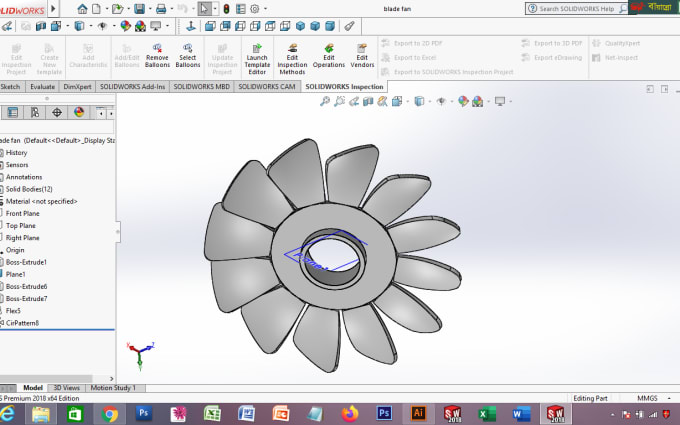Viewport: 680px width, 425px height.
Task: Save the blade fan part
Action: 139,9
